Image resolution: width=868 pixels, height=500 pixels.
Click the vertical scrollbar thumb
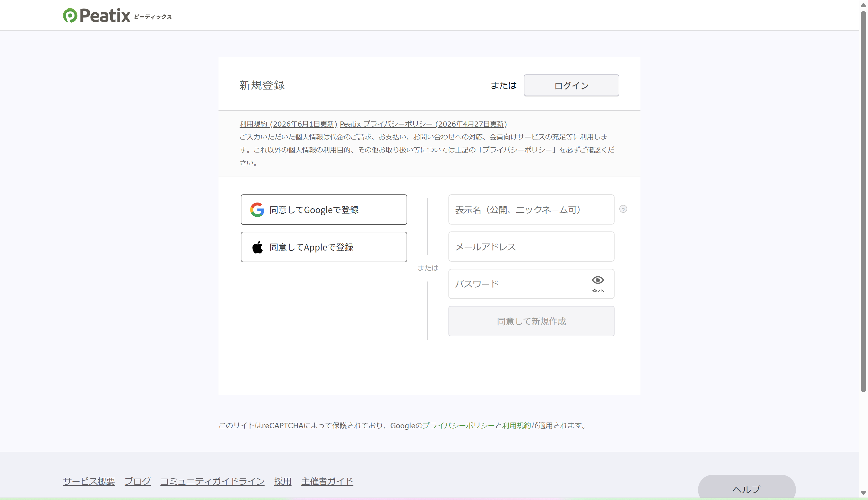[863, 201]
